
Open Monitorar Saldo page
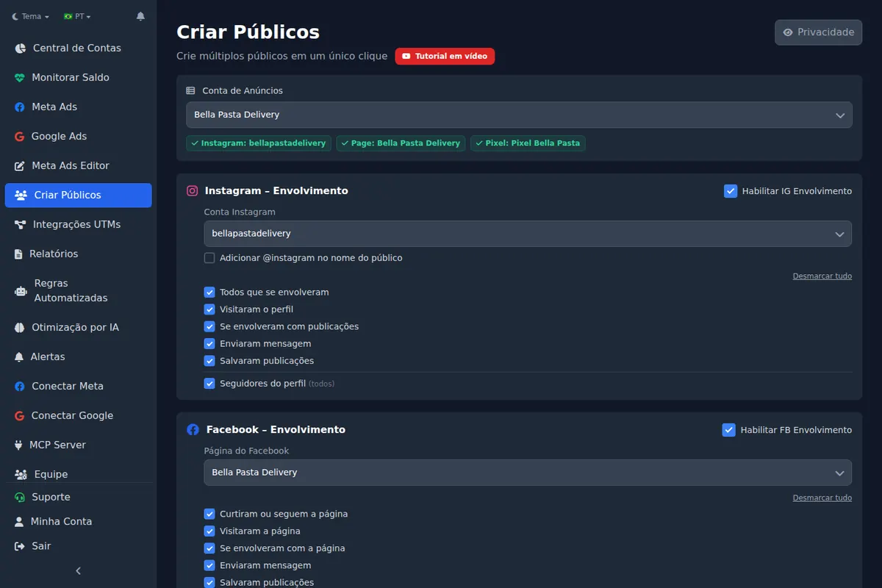[78, 77]
